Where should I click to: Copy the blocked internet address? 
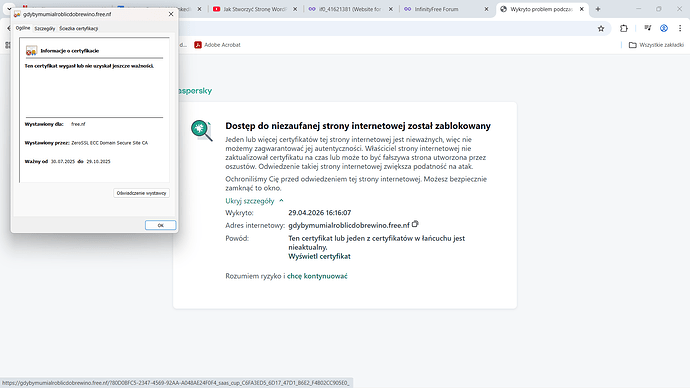pyautogui.click(x=415, y=224)
